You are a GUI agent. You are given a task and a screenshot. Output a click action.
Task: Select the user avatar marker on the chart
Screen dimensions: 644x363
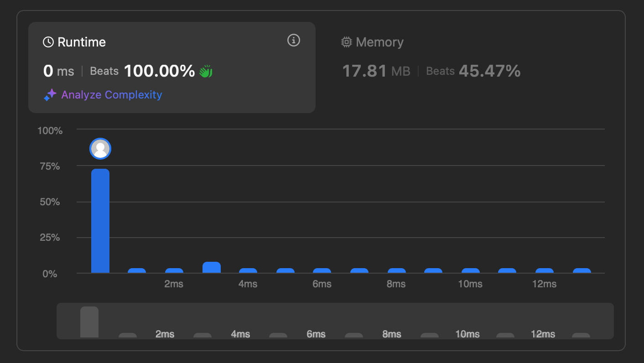pos(100,149)
